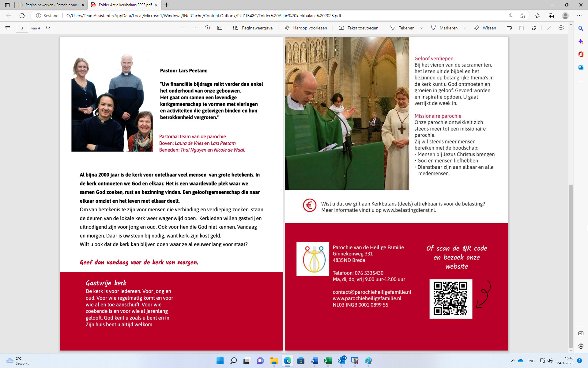Click the fit to width icon
The width and height of the screenshot is (588, 368).
(220, 28)
